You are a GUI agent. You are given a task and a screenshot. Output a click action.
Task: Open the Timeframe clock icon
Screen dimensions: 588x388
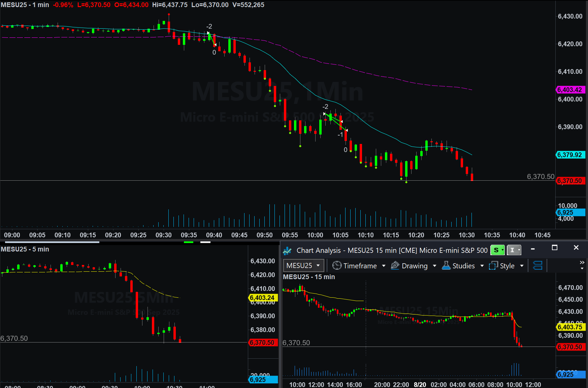[x=337, y=266]
